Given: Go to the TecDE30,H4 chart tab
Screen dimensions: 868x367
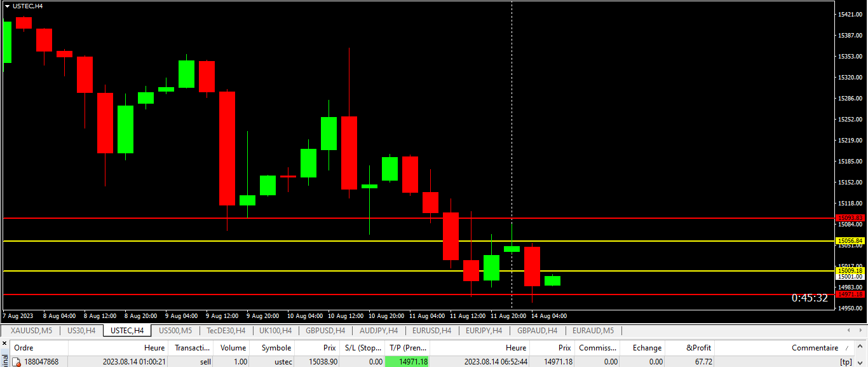Looking at the screenshot, I should click(x=226, y=331).
